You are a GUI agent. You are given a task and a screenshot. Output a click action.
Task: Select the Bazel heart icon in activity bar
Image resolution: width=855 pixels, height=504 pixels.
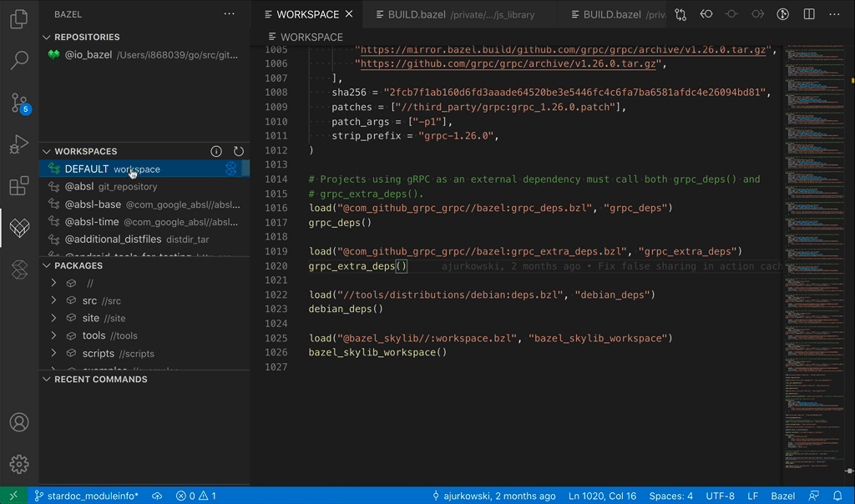(x=19, y=228)
